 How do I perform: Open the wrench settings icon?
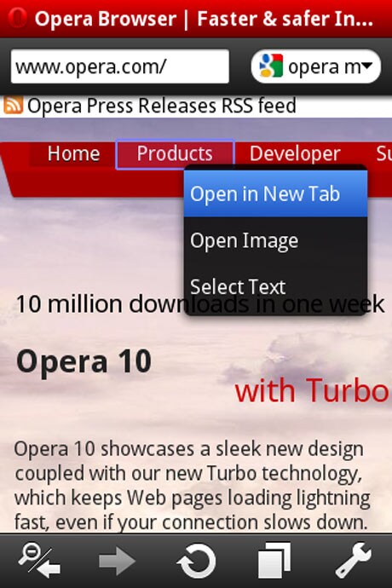[x=353, y=561]
